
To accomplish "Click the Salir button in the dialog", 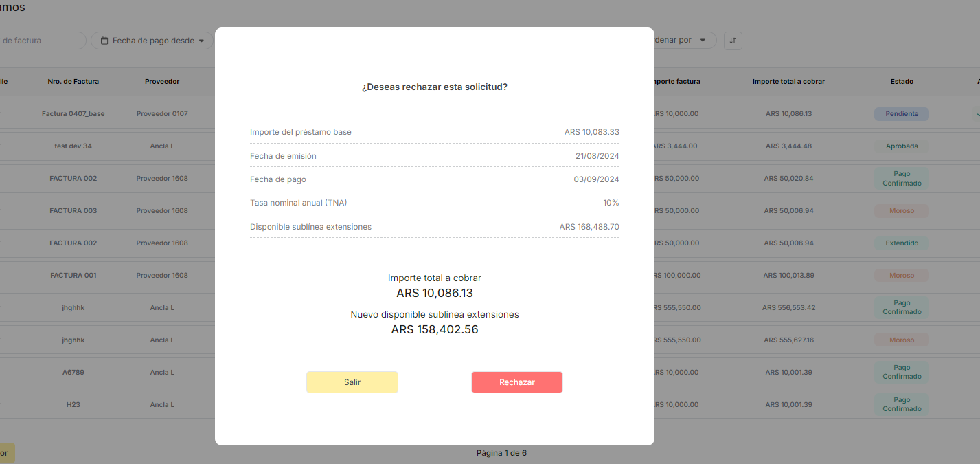I will [x=352, y=382].
